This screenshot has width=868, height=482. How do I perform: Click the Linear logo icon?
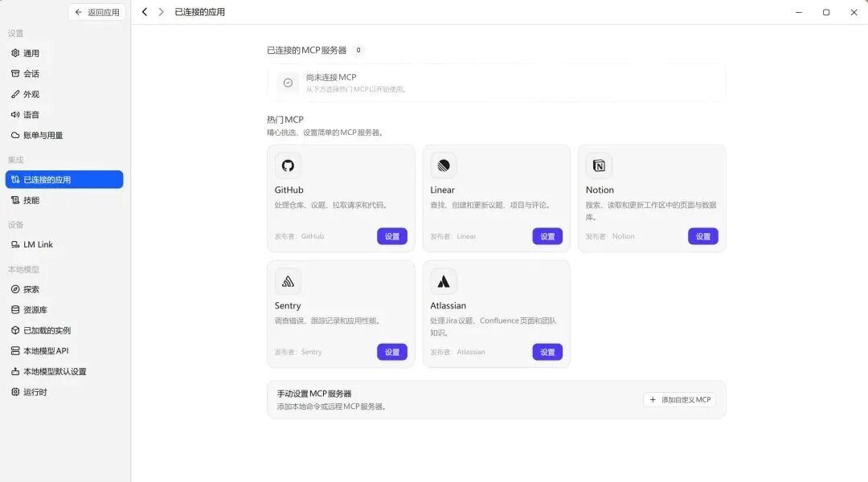[444, 165]
